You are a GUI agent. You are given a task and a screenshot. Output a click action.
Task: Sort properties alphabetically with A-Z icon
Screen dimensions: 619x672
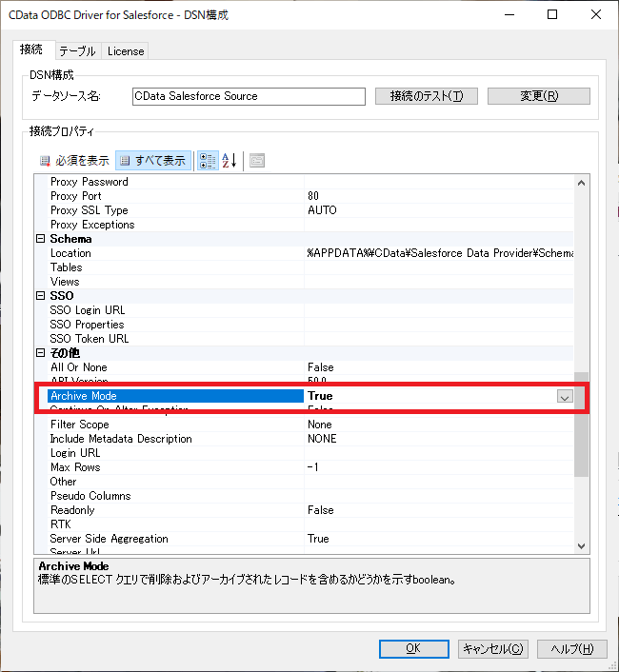[230, 161]
